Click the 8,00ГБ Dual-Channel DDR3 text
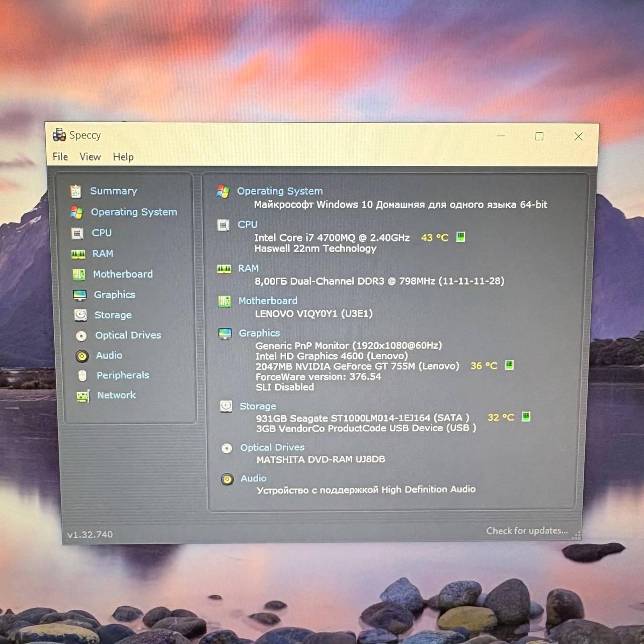Image resolution: width=644 pixels, height=644 pixels. point(379,281)
